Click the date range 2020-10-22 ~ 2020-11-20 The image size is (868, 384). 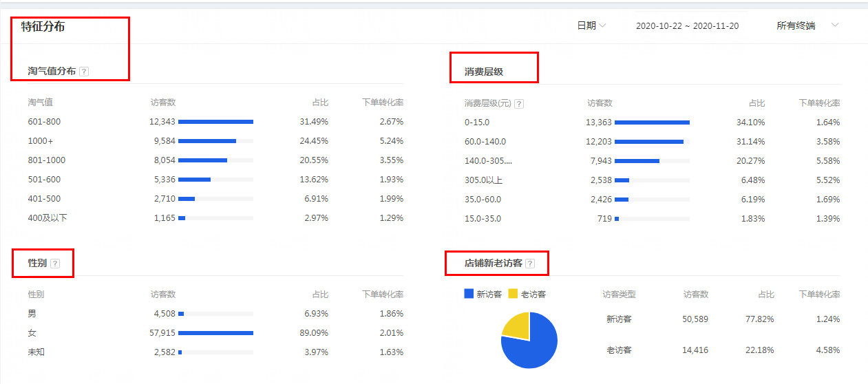pyautogui.click(x=687, y=25)
